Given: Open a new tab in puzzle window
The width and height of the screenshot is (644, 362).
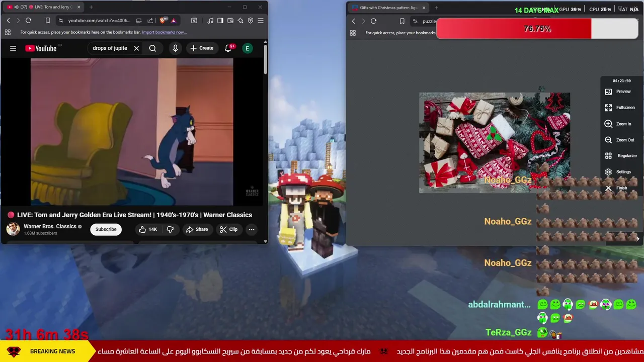Looking at the screenshot, I should 436,8.
